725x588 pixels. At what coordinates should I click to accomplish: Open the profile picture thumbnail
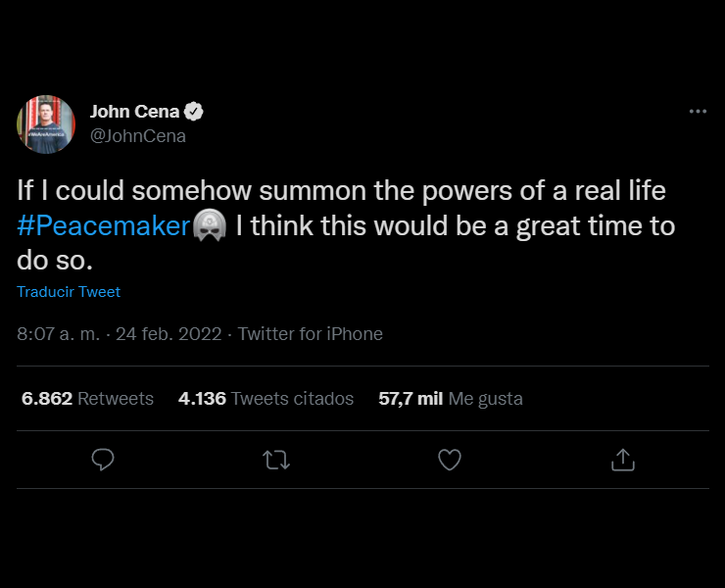coord(46,124)
